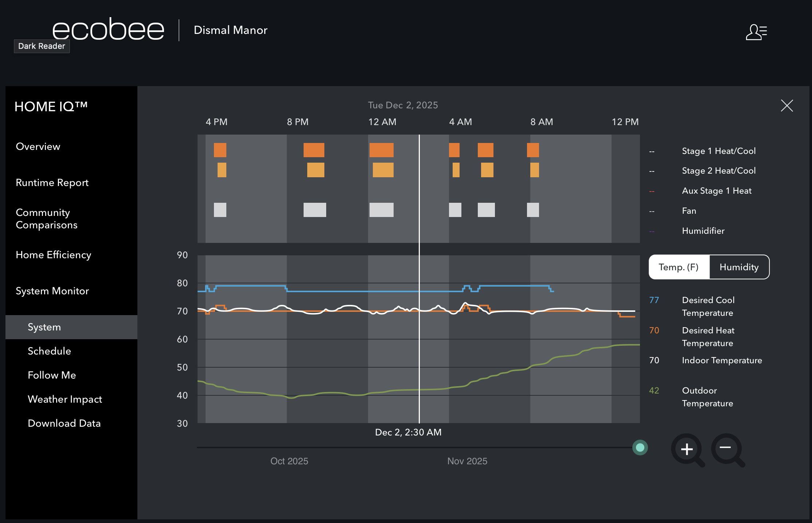
Task: Toggle the Outdoor Temperature legend entry
Action: (x=707, y=397)
